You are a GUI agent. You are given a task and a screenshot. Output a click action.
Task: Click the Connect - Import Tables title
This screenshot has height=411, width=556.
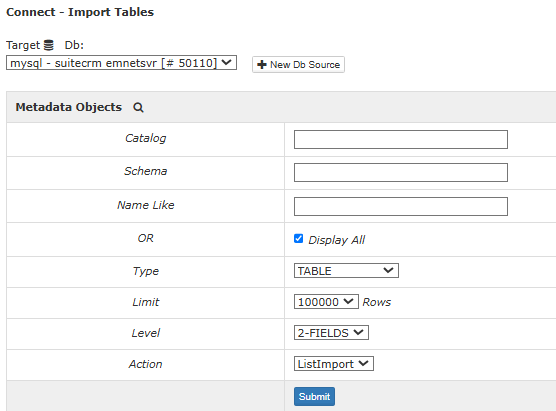click(x=80, y=12)
